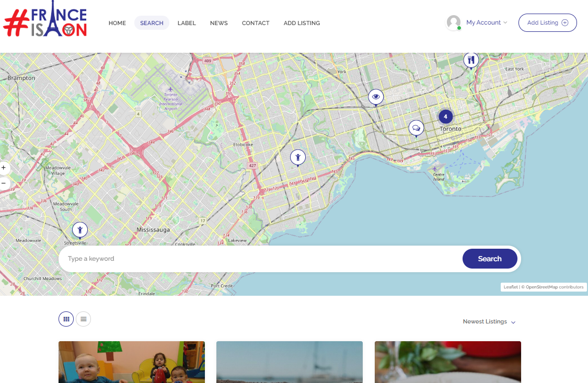Click the East York map label
The image size is (588, 383).
point(514,69)
